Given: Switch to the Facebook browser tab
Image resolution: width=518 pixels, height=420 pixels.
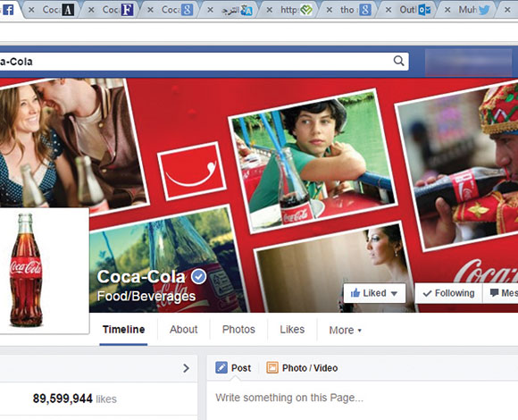Looking at the screenshot, I should click(8, 10).
